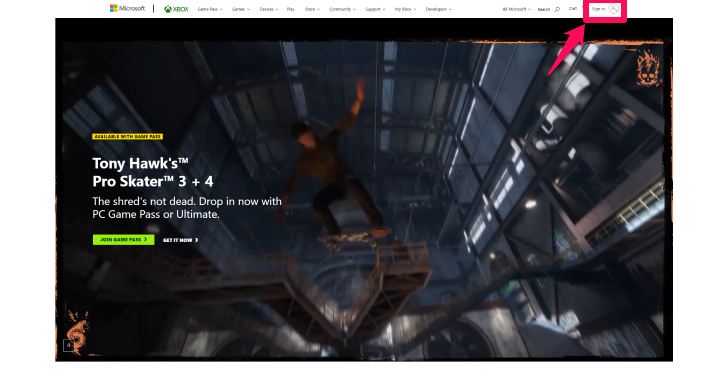Click the Tony Hawk's Pro Skater 3 + 4 title
Viewport: 728px width, 369px height.
(153, 172)
